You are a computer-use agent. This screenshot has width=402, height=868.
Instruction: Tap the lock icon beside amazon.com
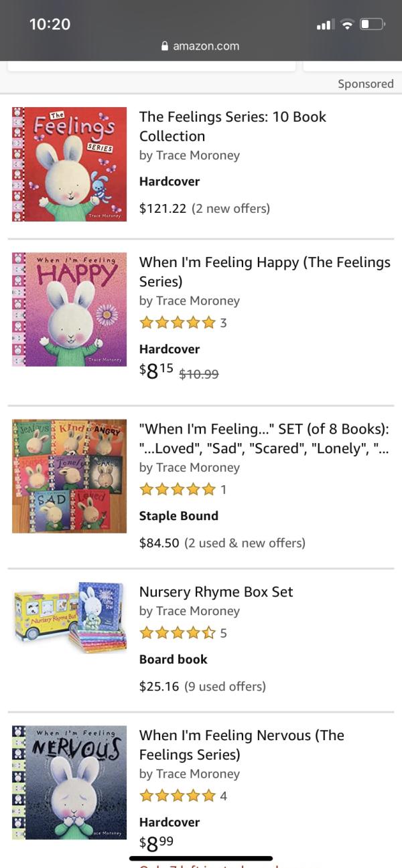coord(165,46)
